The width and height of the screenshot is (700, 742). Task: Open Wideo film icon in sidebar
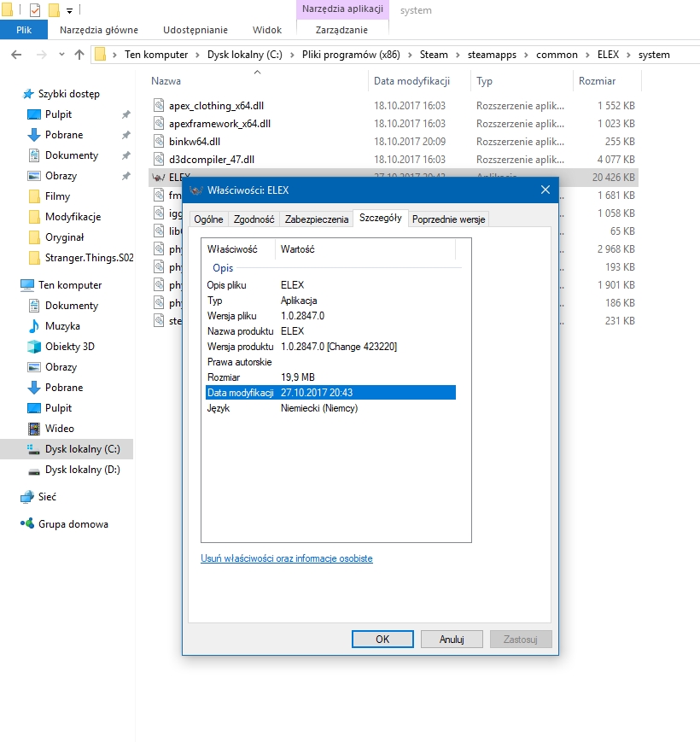click(34, 429)
